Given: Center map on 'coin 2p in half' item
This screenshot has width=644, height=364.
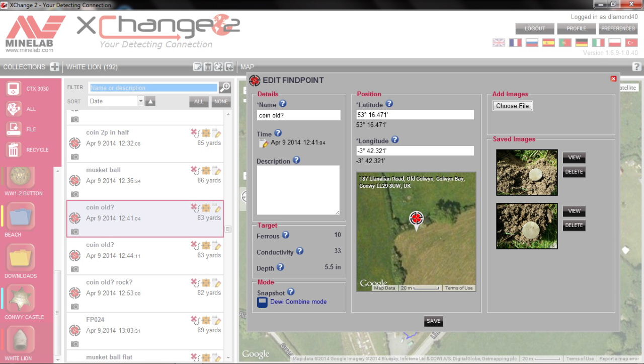Looking at the screenshot, I should [x=206, y=133].
